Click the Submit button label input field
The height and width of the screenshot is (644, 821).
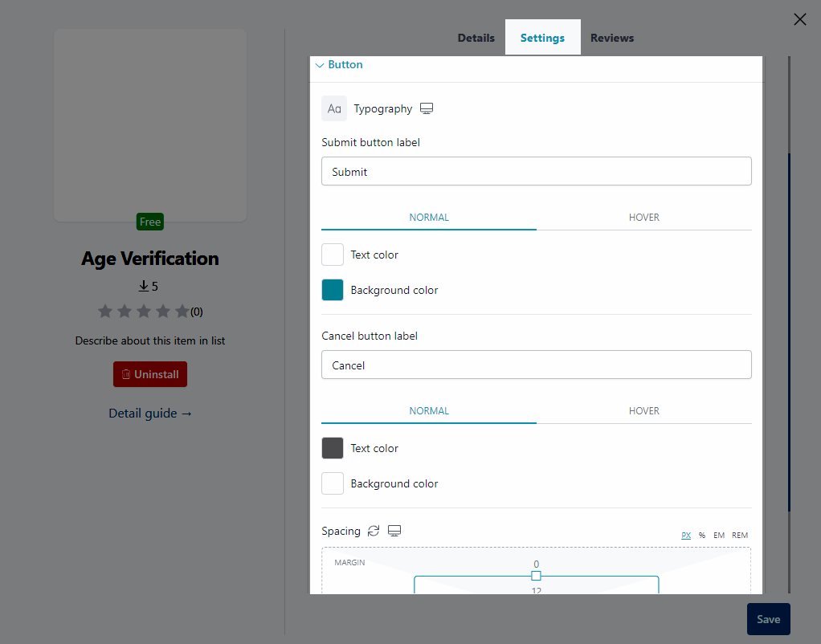click(x=536, y=171)
